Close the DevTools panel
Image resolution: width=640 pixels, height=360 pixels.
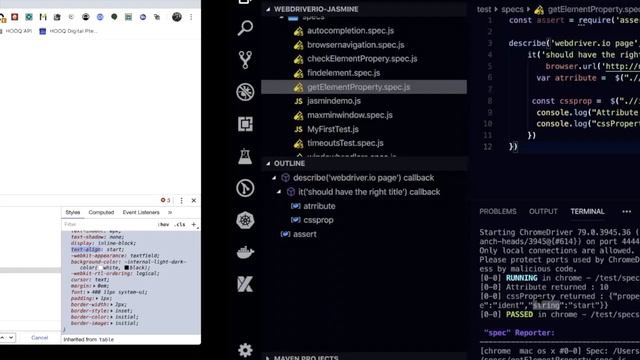pyautogui.click(x=194, y=200)
